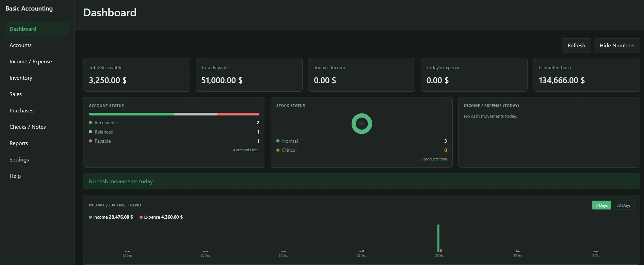Click the Payable row in Account Status
644x265 pixels.
[174, 141]
